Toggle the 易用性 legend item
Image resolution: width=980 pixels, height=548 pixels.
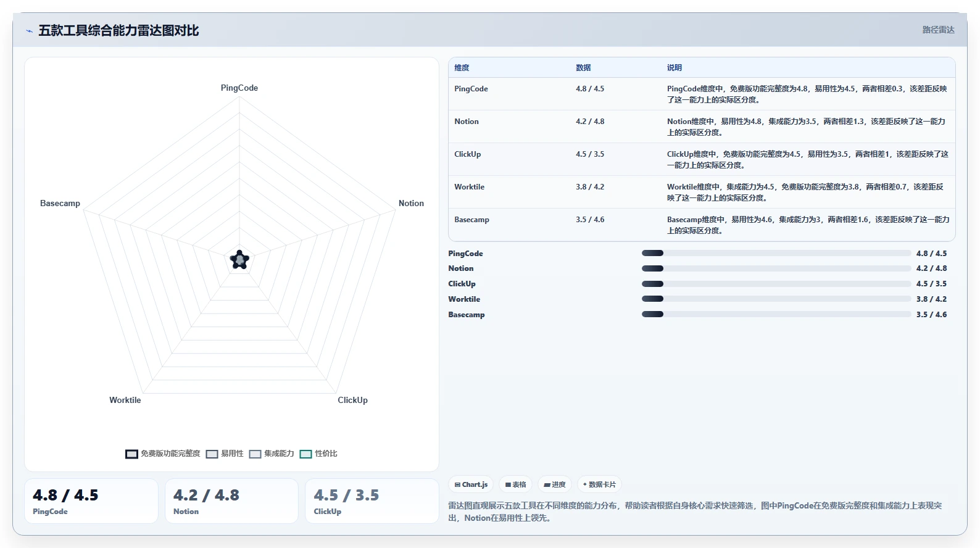point(225,454)
